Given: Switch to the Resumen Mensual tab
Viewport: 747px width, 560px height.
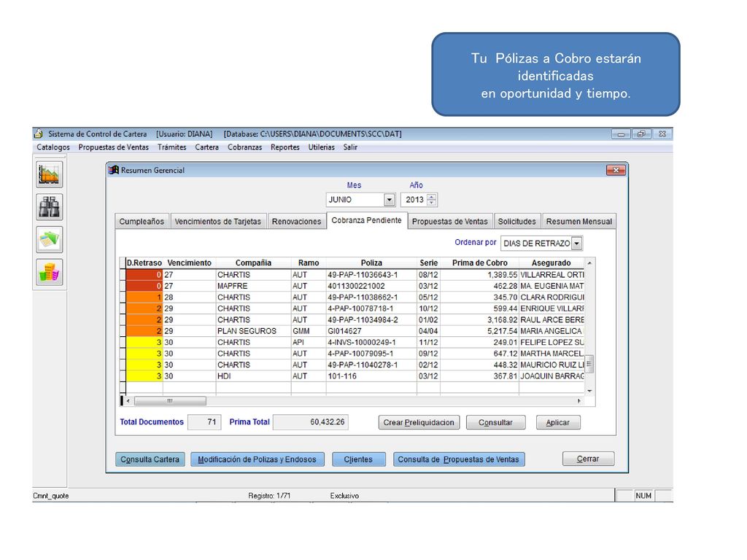Looking at the screenshot, I should [x=578, y=222].
